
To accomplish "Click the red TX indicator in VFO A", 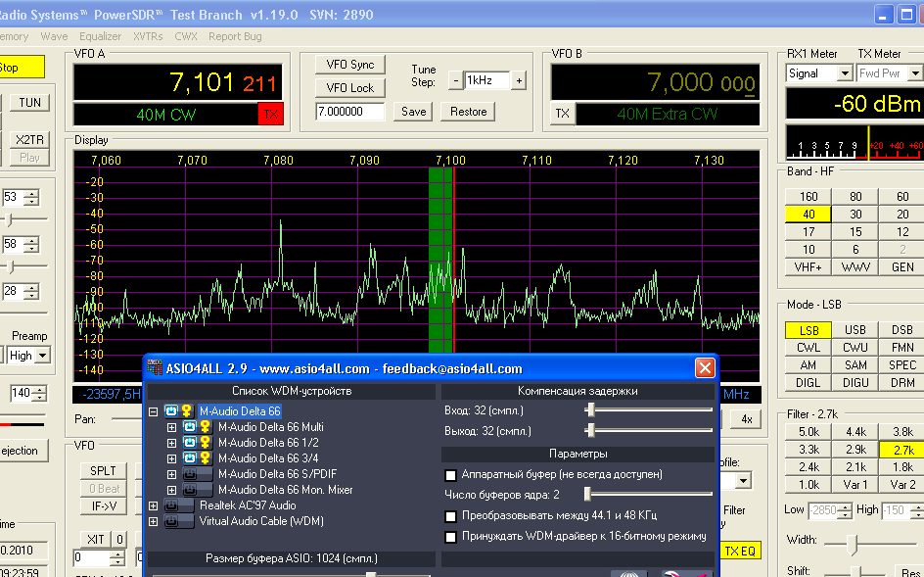I will coord(270,115).
